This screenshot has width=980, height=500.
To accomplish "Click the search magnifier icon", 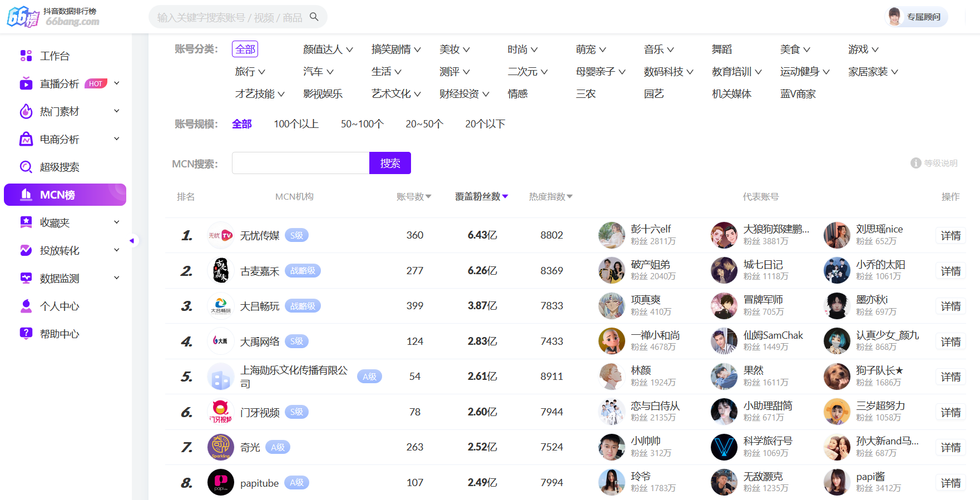I will point(314,17).
